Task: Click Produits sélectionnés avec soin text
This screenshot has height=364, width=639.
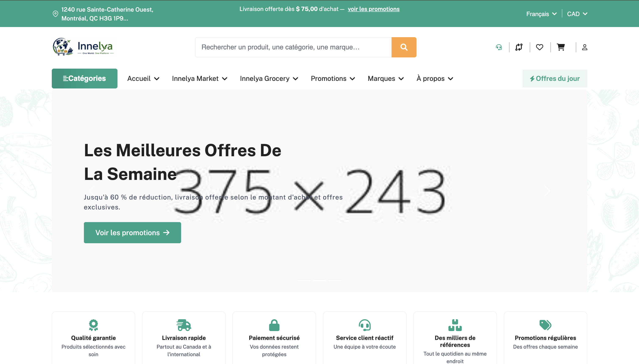Action: [x=93, y=350]
